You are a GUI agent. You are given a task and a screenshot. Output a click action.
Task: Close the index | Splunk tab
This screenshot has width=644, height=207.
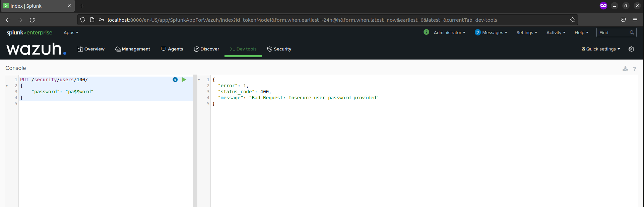click(69, 6)
